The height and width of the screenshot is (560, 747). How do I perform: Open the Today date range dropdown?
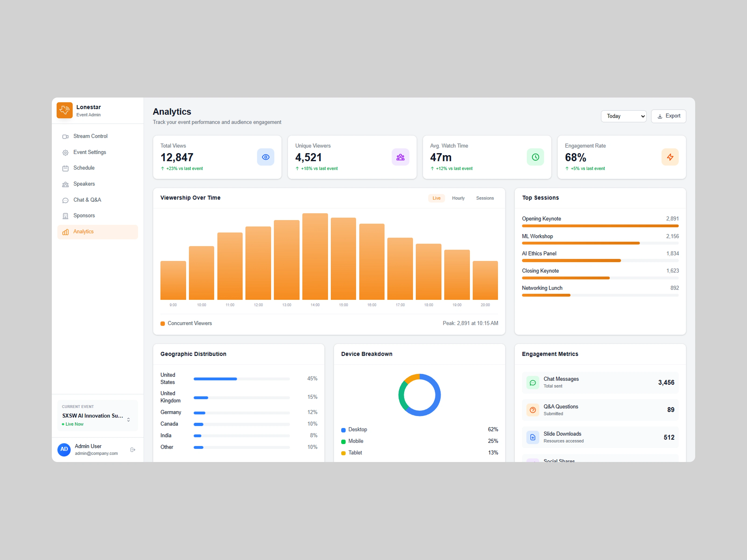624,116
